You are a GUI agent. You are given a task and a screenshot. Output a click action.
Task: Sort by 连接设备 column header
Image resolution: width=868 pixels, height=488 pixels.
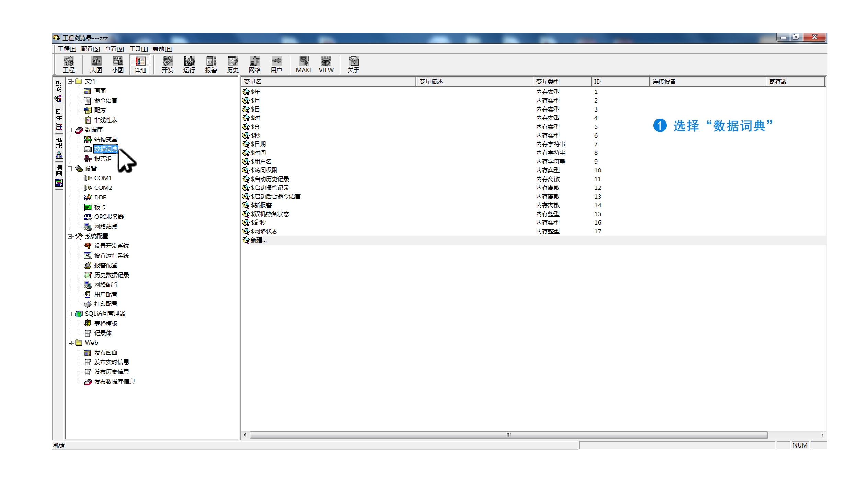point(708,82)
